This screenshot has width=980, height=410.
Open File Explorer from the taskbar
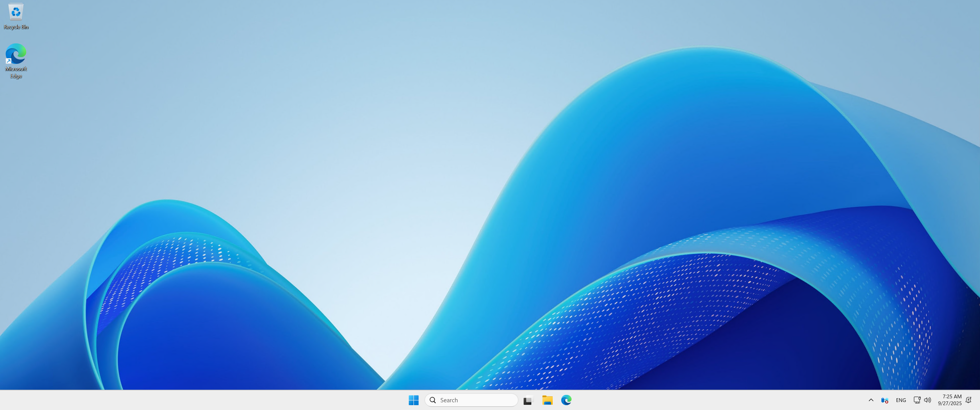547,400
